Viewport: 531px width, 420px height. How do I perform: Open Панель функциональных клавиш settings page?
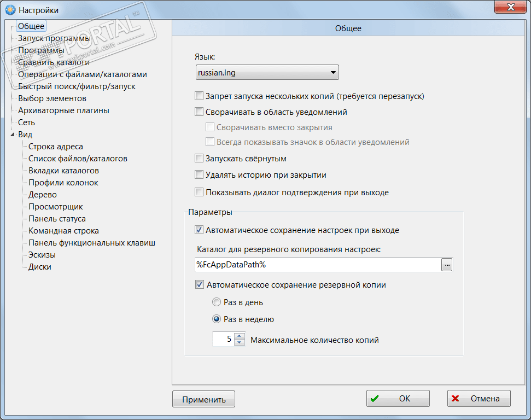[x=92, y=242]
